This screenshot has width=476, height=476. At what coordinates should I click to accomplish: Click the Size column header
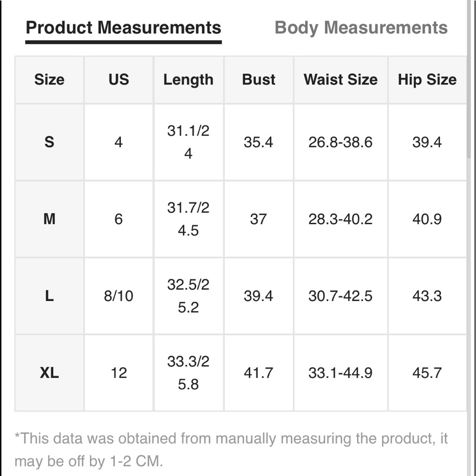coord(50,79)
